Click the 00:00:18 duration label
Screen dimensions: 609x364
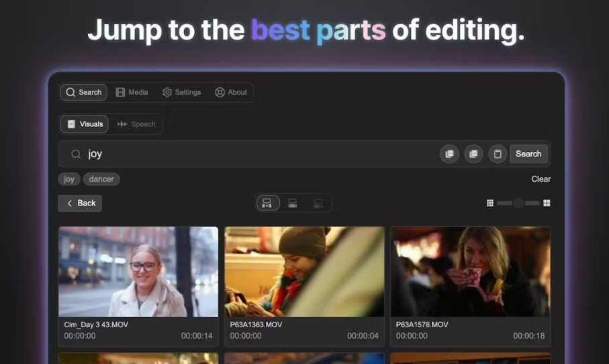528,336
